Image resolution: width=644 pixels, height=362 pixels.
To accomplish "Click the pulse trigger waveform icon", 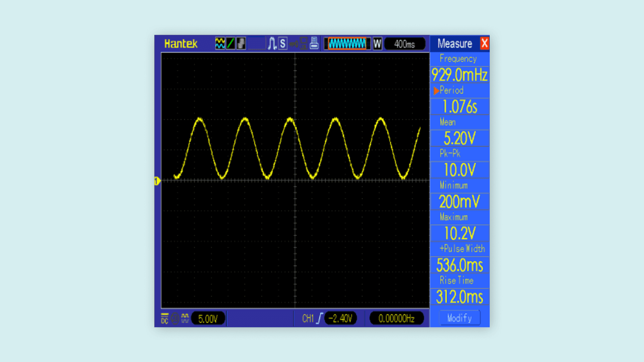I will [272, 44].
